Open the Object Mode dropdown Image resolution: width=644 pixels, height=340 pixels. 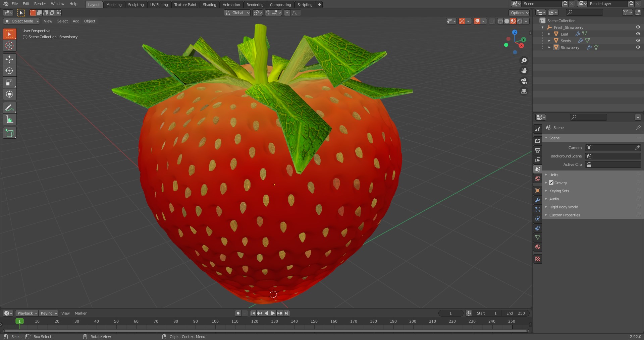coord(21,21)
